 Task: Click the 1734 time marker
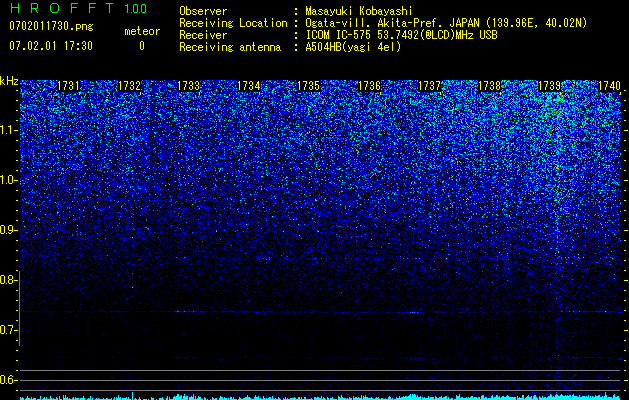[x=249, y=86]
